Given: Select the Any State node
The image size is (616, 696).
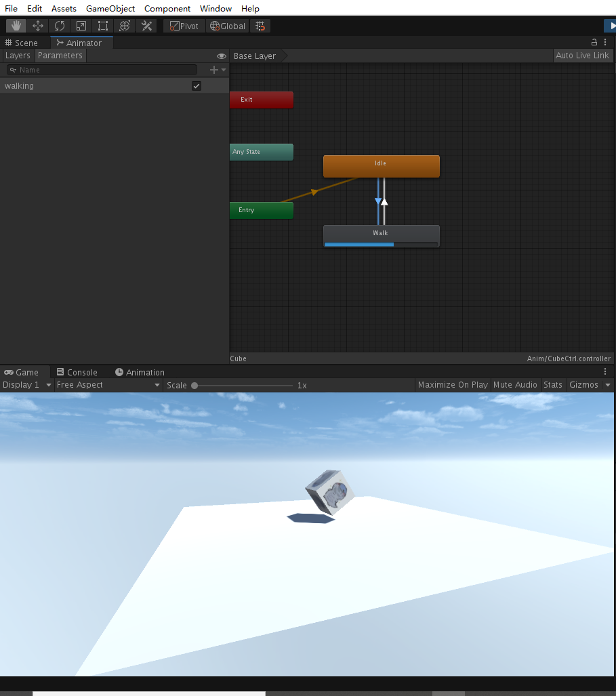Looking at the screenshot, I should (262, 152).
